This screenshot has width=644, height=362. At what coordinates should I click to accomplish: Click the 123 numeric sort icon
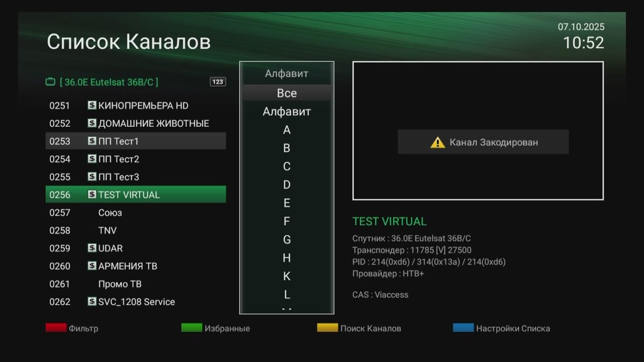pos(218,82)
